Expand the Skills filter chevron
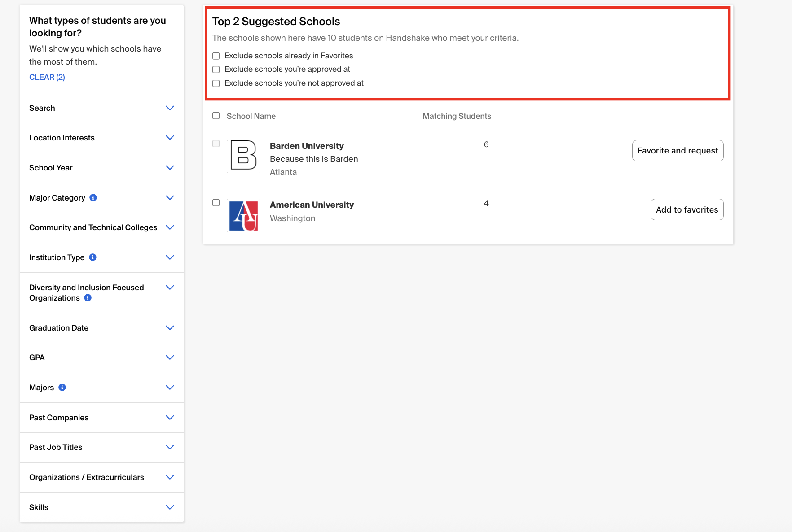The image size is (792, 532). click(x=170, y=507)
